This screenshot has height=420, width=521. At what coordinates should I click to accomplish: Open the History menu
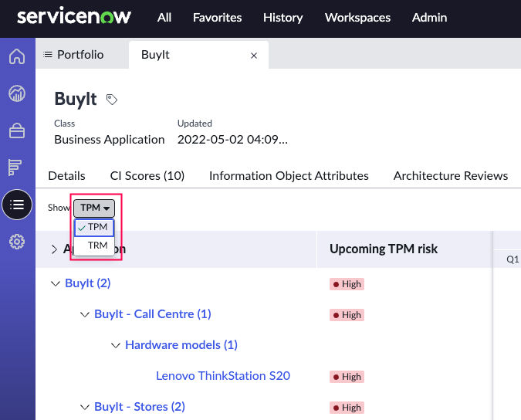[282, 17]
